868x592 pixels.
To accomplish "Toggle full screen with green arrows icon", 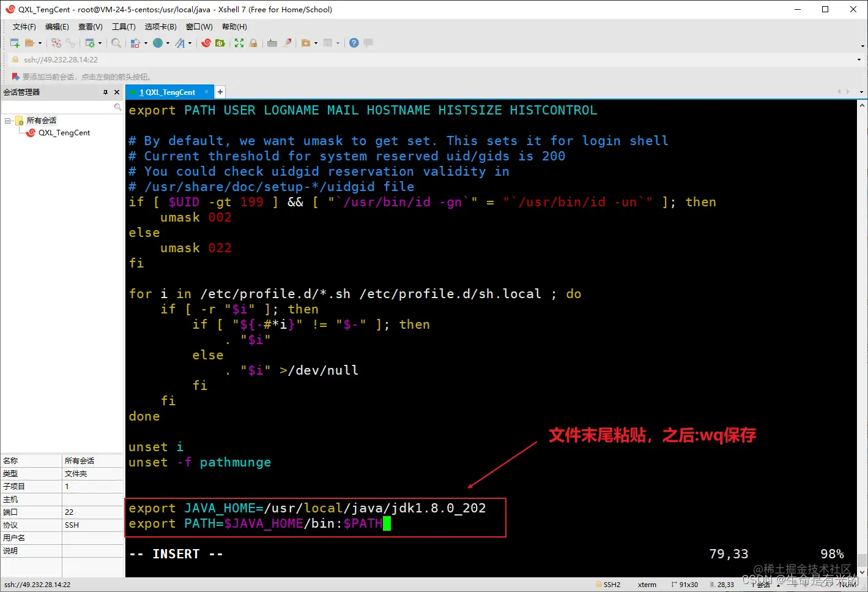I will click(239, 43).
